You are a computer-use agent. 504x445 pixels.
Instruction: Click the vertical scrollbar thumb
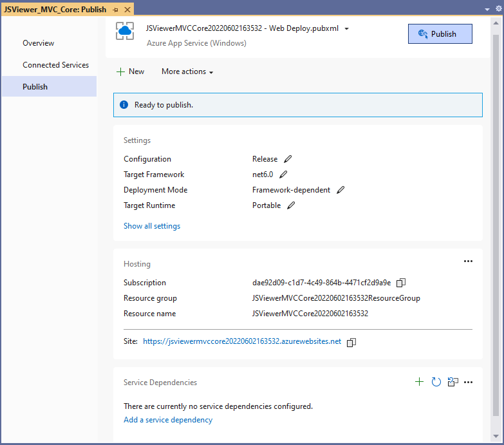(x=496, y=224)
